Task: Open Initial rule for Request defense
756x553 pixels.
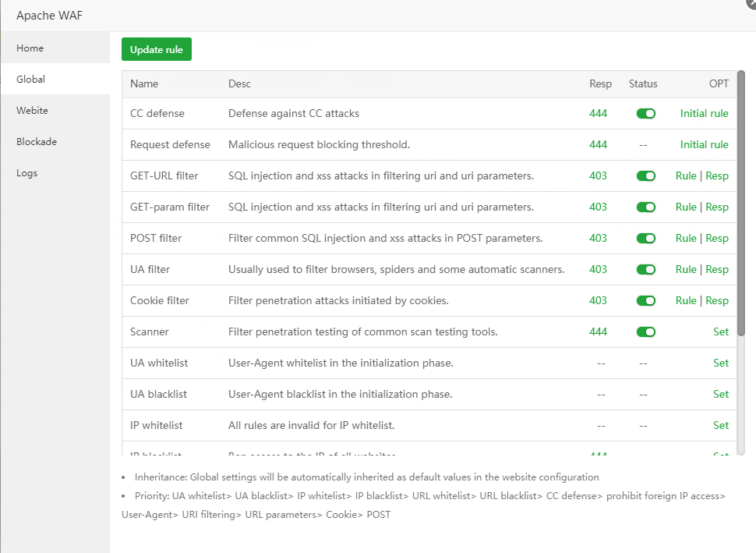Action: pyautogui.click(x=704, y=145)
